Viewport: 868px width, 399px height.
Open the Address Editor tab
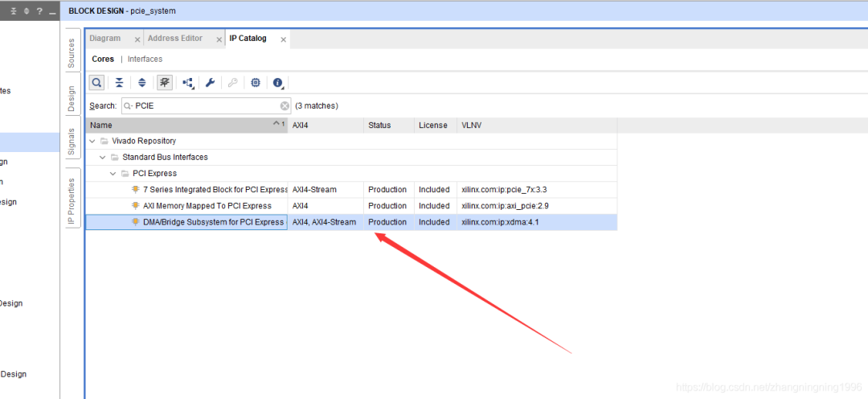click(x=174, y=39)
